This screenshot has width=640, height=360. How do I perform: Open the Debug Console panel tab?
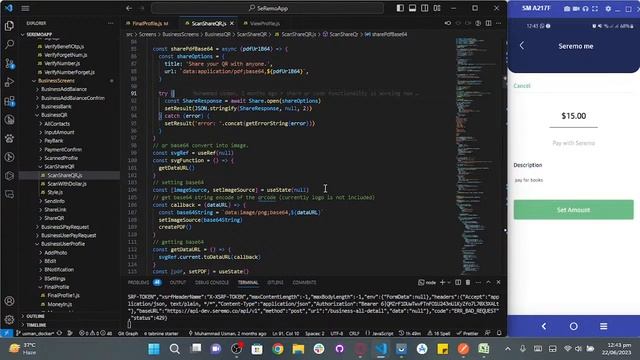(212, 282)
